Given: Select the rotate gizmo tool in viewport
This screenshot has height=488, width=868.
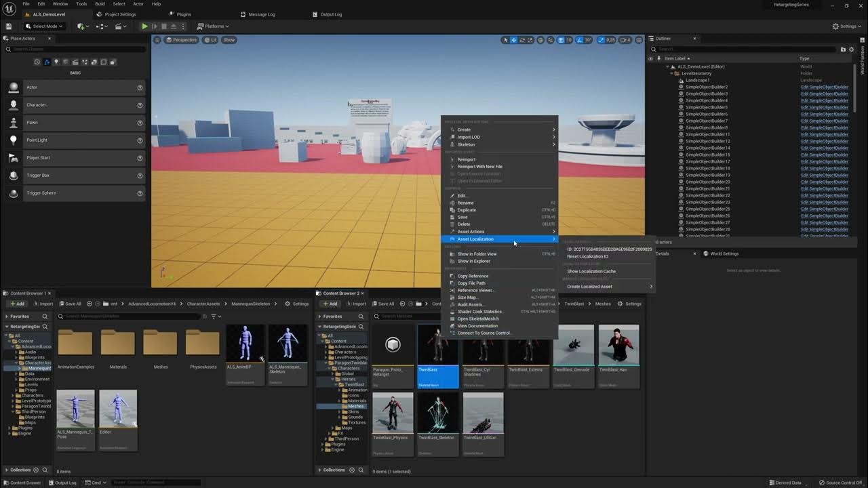Looking at the screenshot, I should pyautogui.click(x=522, y=40).
